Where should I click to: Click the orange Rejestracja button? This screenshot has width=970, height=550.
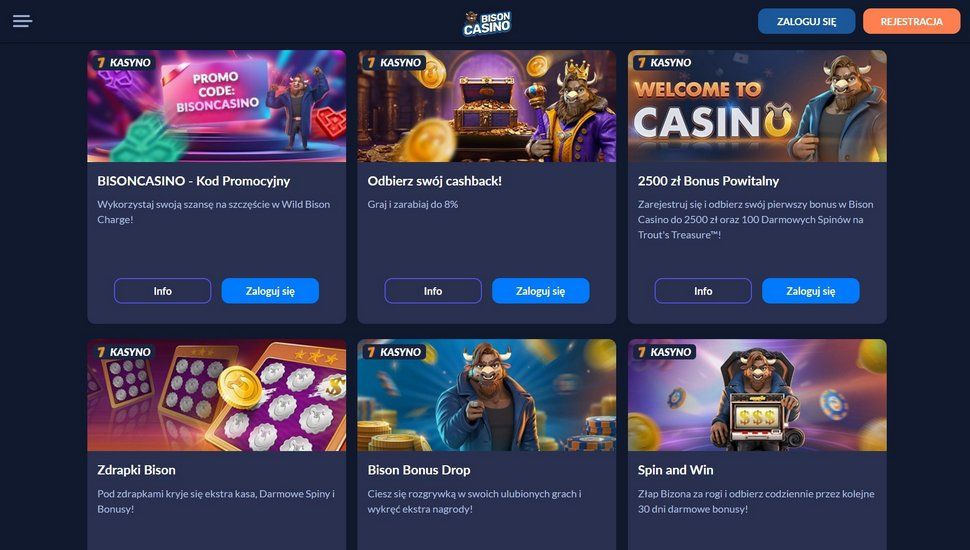point(912,21)
